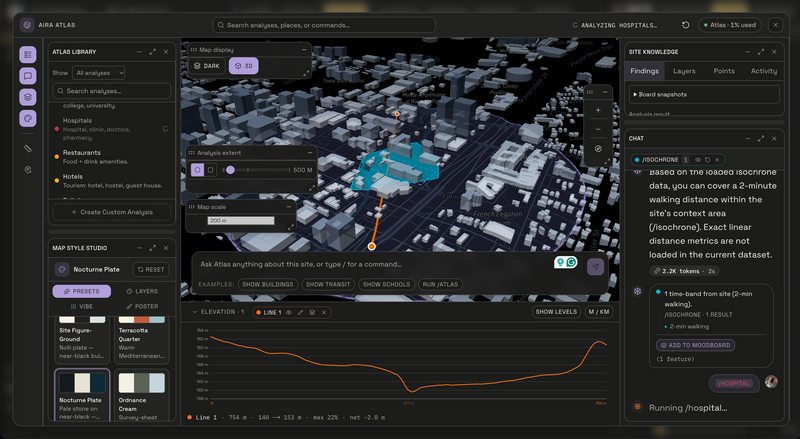This screenshot has width=800, height=439.
Task: Open the PRESETS tab in Map Style Studio
Action: point(82,291)
